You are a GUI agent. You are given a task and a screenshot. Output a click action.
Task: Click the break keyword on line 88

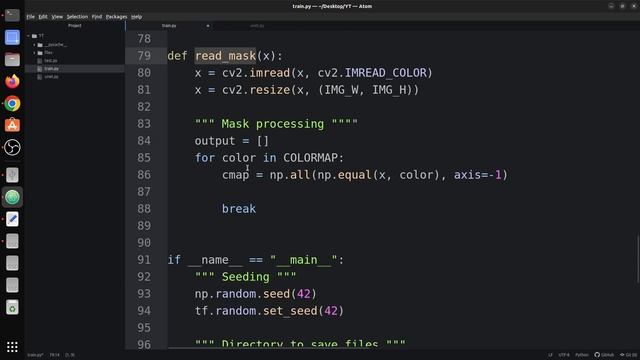pyautogui.click(x=239, y=209)
